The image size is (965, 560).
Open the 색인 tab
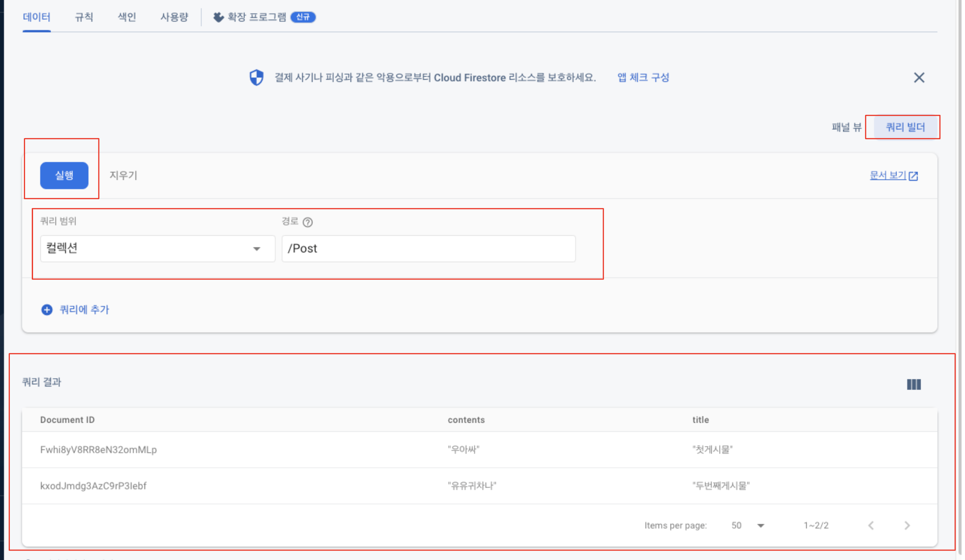127,17
